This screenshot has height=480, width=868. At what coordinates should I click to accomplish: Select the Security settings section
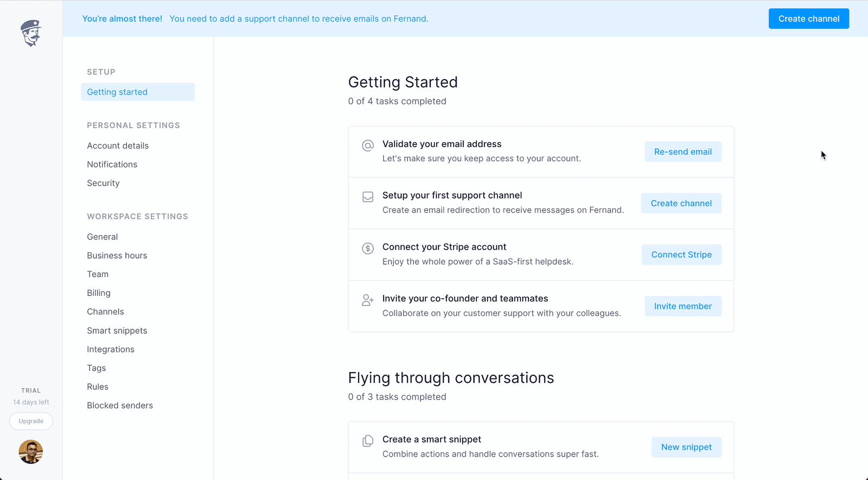tap(103, 183)
